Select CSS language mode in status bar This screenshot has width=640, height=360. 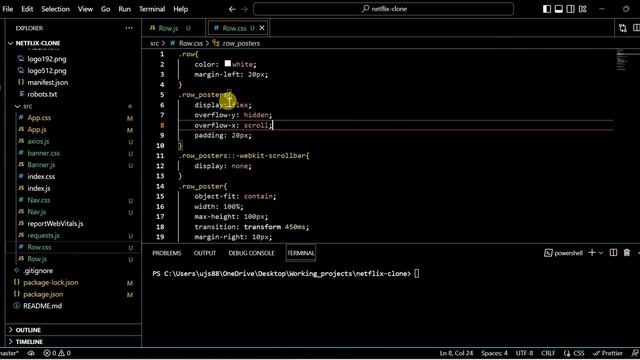pos(574,353)
